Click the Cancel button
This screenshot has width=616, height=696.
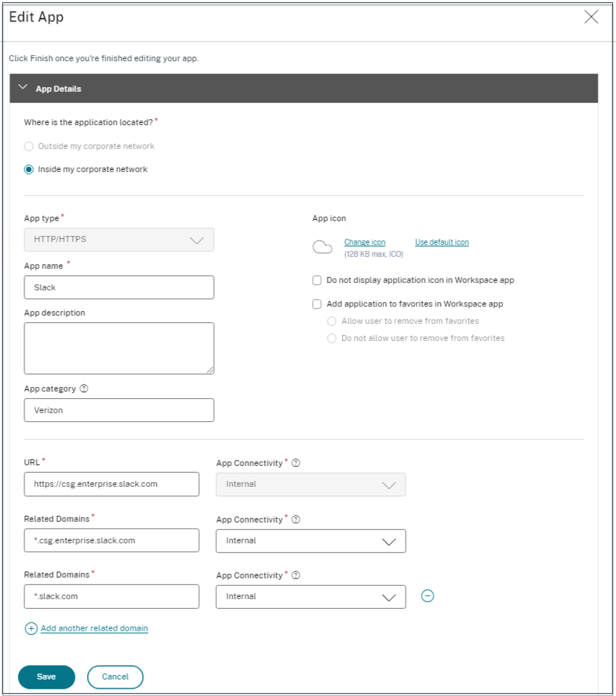tap(115, 677)
